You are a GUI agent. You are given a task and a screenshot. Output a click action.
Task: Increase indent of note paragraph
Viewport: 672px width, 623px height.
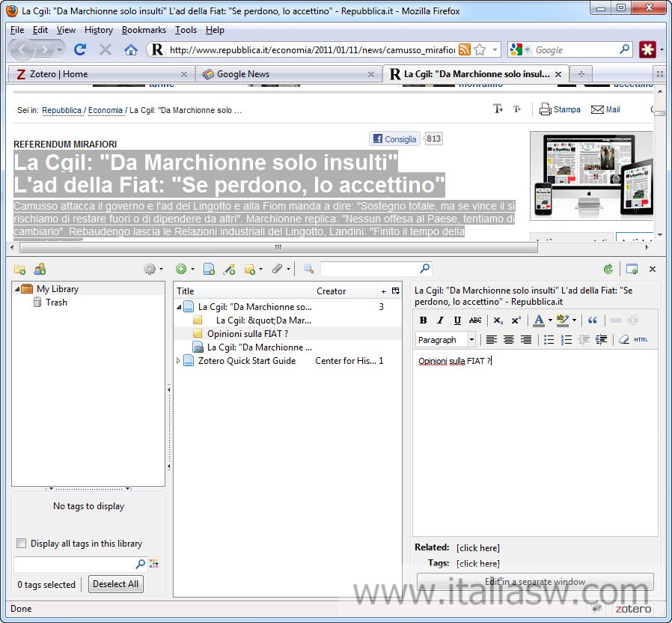click(602, 340)
